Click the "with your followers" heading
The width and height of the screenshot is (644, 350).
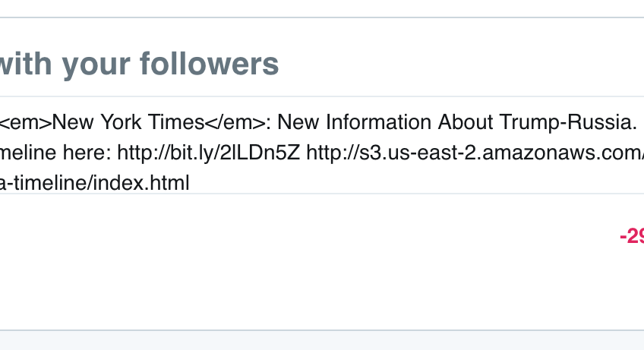(x=139, y=65)
